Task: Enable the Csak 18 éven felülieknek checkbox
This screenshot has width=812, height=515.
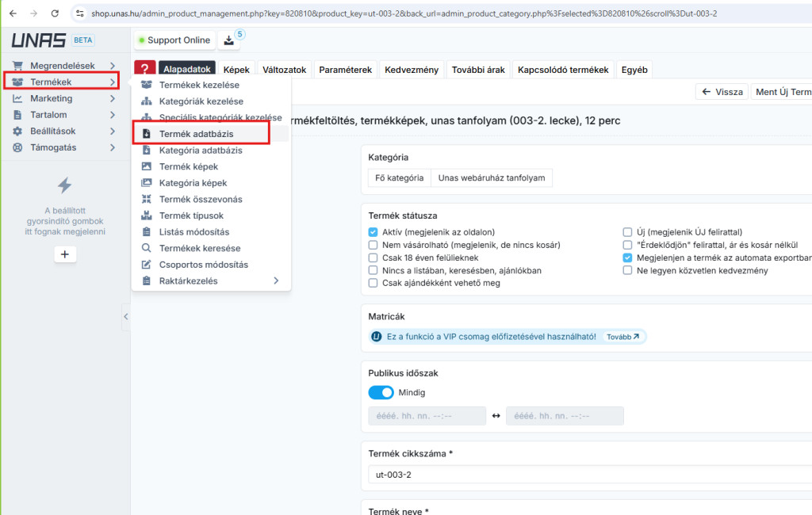Action: (x=373, y=257)
